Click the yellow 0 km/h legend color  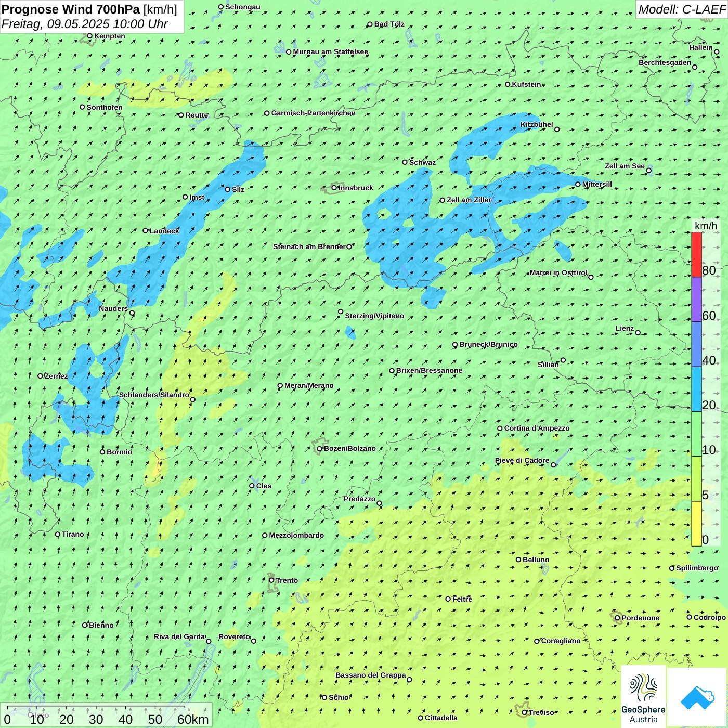696,524
